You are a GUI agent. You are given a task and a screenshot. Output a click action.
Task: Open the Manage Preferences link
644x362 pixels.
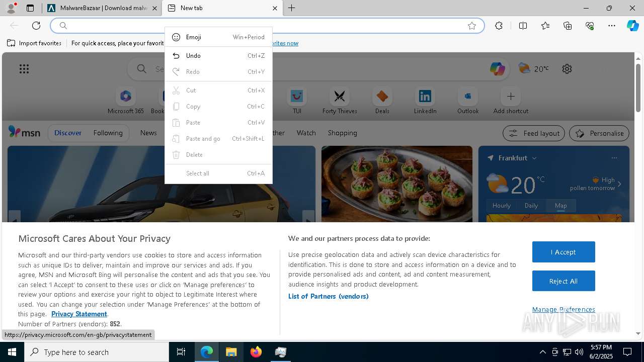pyautogui.click(x=563, y=309)
